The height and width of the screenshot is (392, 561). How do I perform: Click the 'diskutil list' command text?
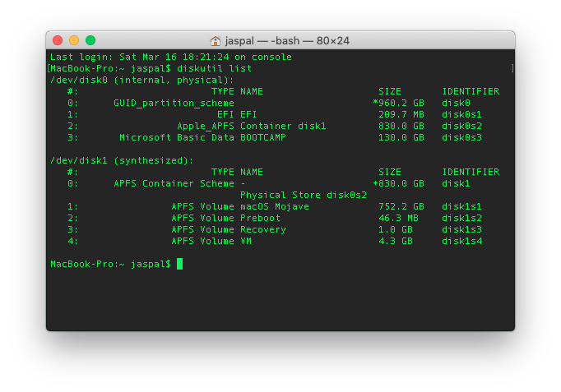pyautogui.click(x=214, y=68)
